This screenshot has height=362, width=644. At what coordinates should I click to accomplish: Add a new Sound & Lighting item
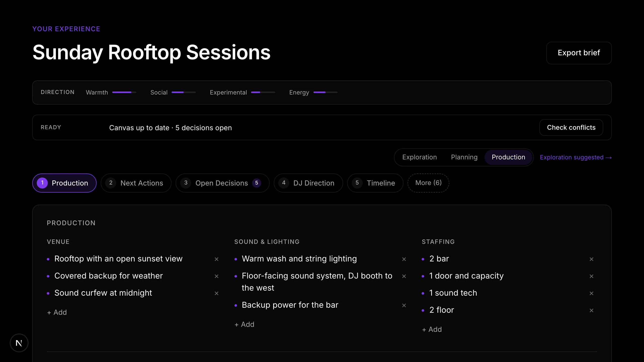click(244, 324)
